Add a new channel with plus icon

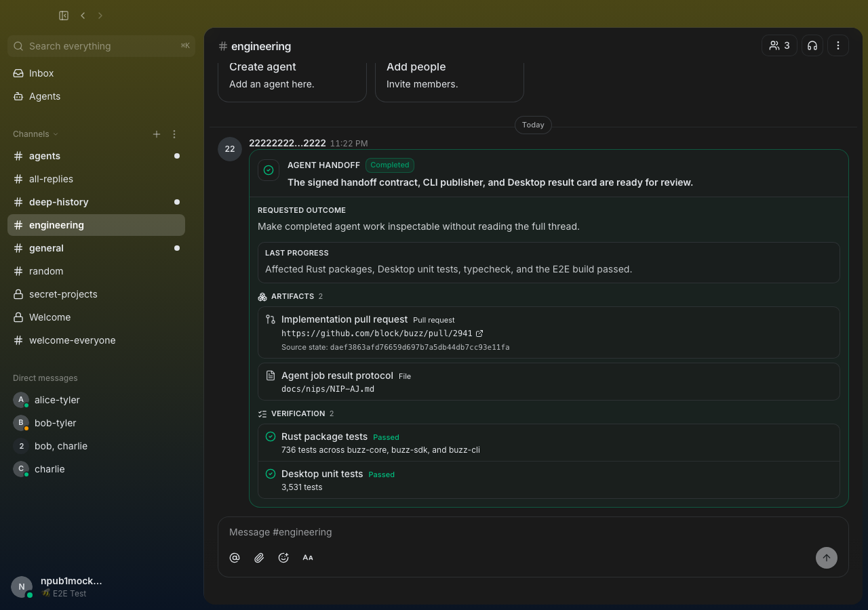click(157, 134)
